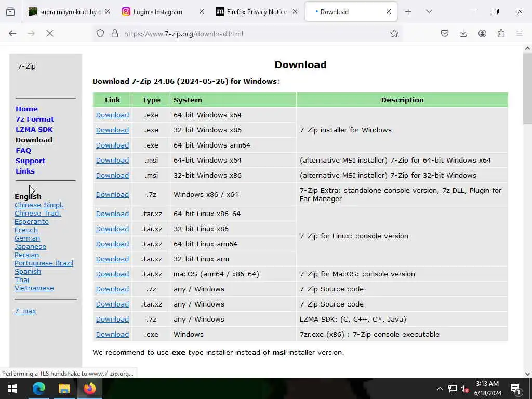This screenshot has height=399, width=532.
Task: Open LZMA SDK sidebar link
Action: pos(34,129)
